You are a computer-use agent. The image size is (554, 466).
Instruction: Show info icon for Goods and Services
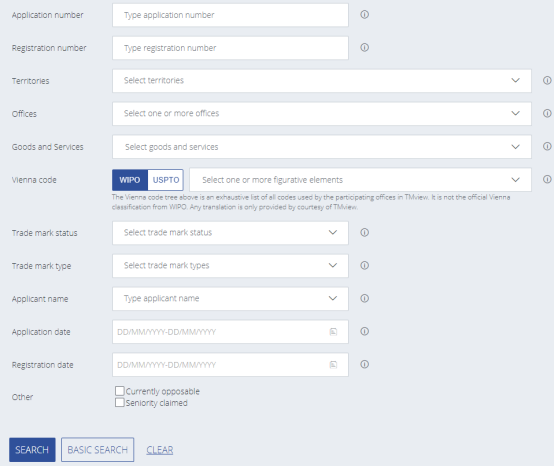[547, 146]
